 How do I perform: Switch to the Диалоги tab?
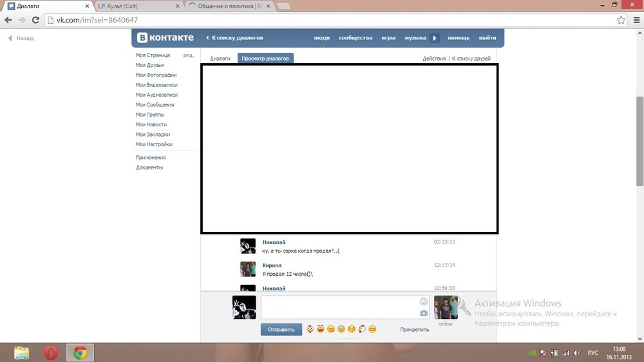[x=220, y=59]
